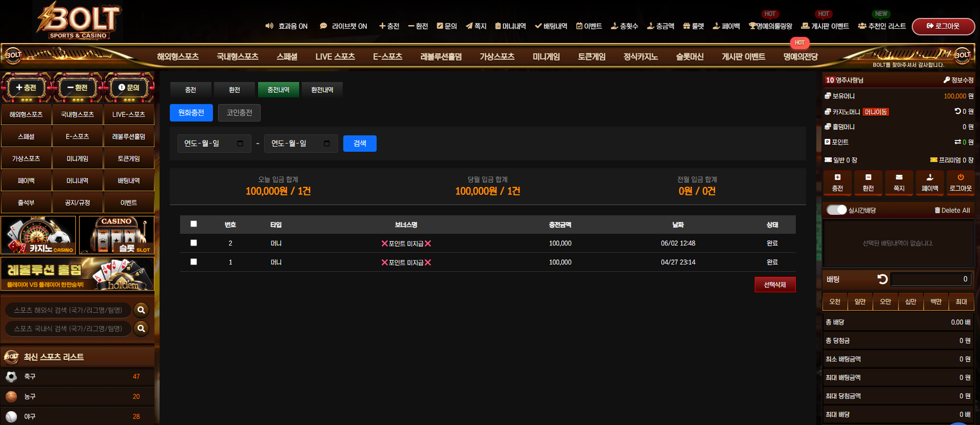980x425 pixels.
Task: Click the casino money refresh icon
Action: coord(957,111)
